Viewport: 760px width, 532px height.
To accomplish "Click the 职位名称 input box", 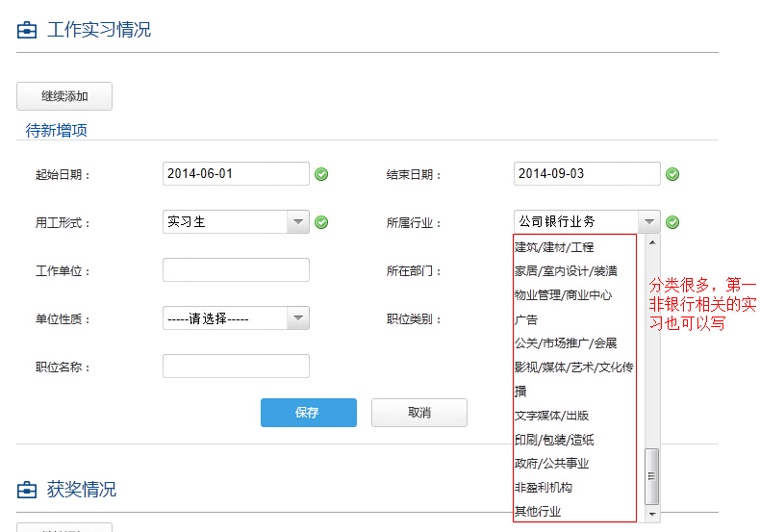I will (x=236, y=367).
